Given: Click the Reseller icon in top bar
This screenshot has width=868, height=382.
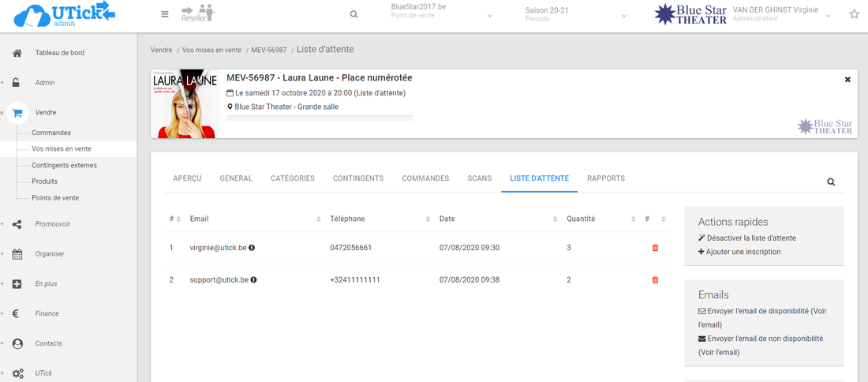Looking at the screenshot, I should coord(197,13).
